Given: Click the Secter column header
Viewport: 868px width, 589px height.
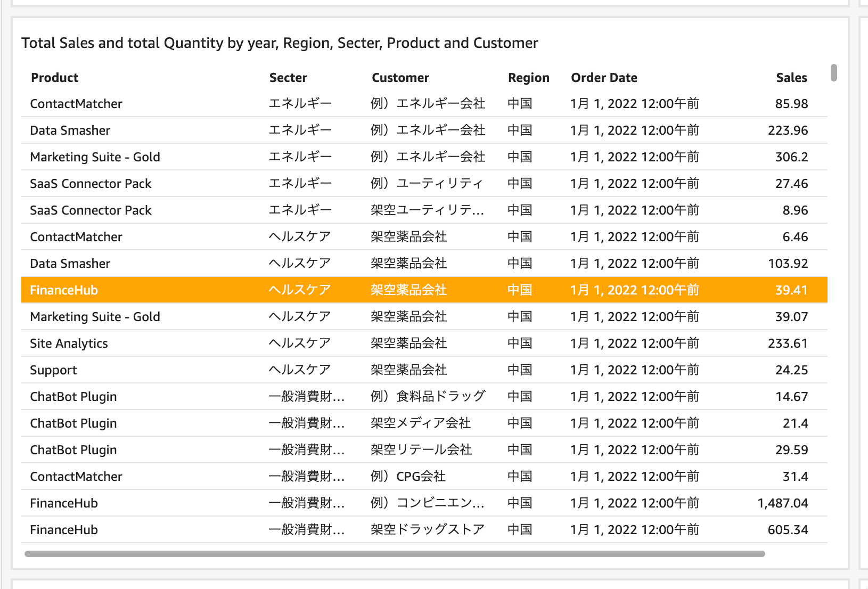Looking at the screenshot, I should pos(288,77).
